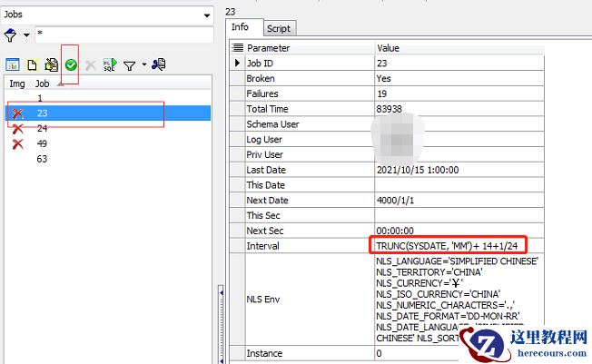Image resolution: width=592 pixels, height=364 pixels.
Task: Click the Interval value cell
Action: pyautogui.click(x=458, y=246)
